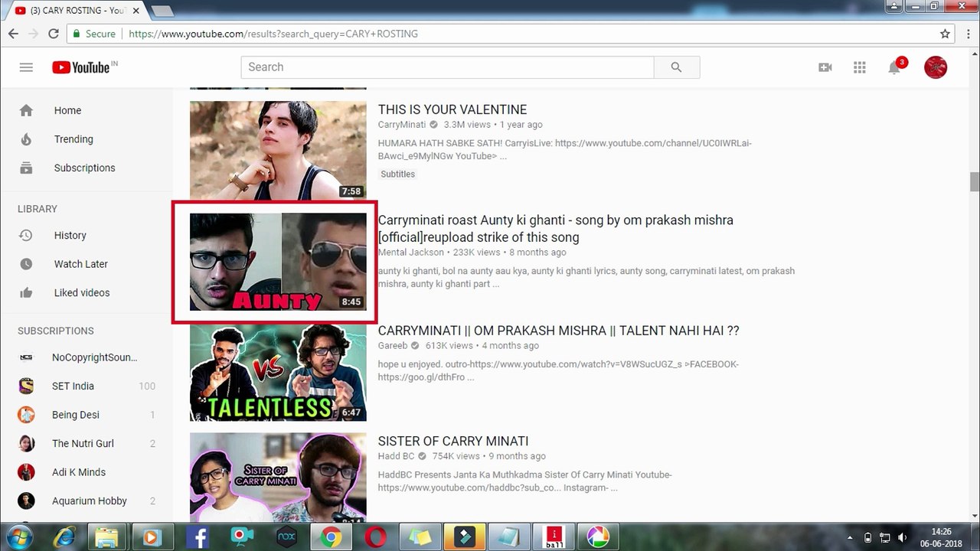Visit the Hadd BC channel link
This screenshot has width=980, height=551.
396,456
